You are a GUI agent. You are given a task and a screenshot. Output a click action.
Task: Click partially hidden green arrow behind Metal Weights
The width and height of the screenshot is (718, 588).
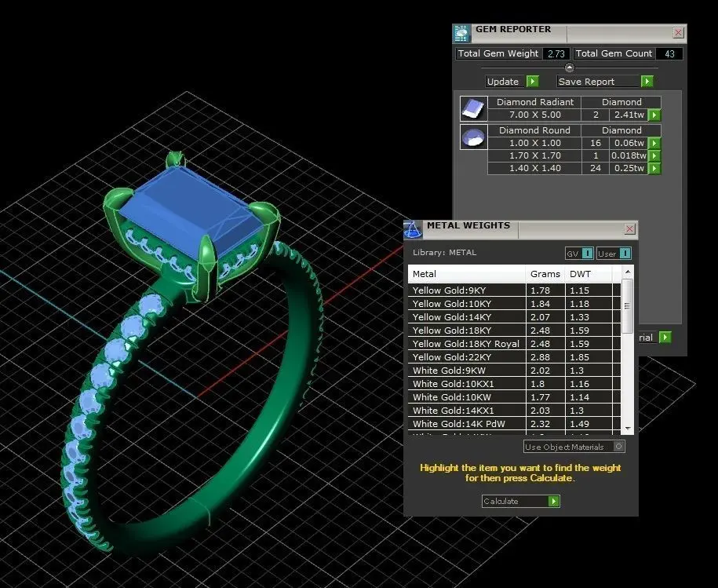pyautogui.click(x=665, y=338)
